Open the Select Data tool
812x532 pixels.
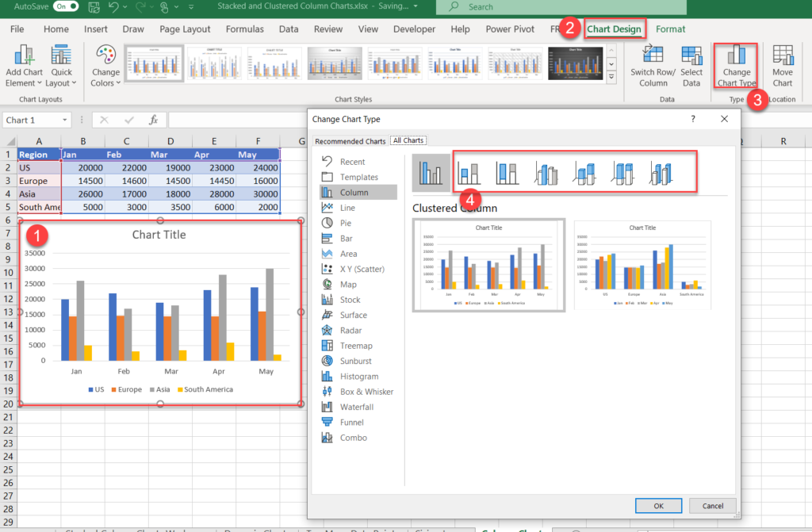691,65
